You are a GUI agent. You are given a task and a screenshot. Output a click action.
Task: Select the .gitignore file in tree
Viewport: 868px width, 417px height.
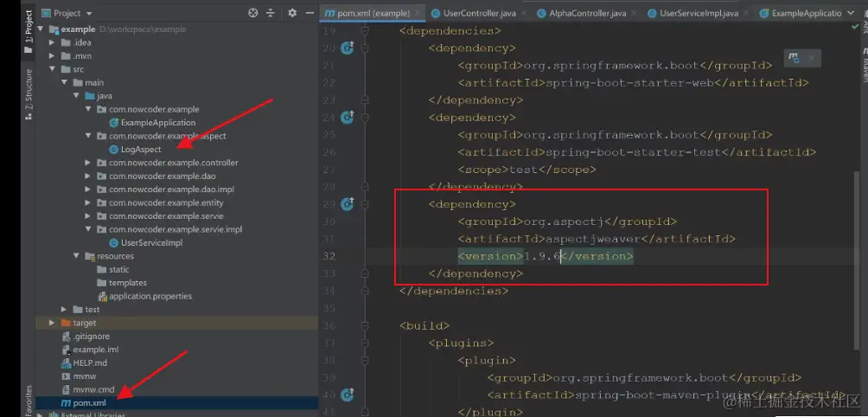coord(92,337)
